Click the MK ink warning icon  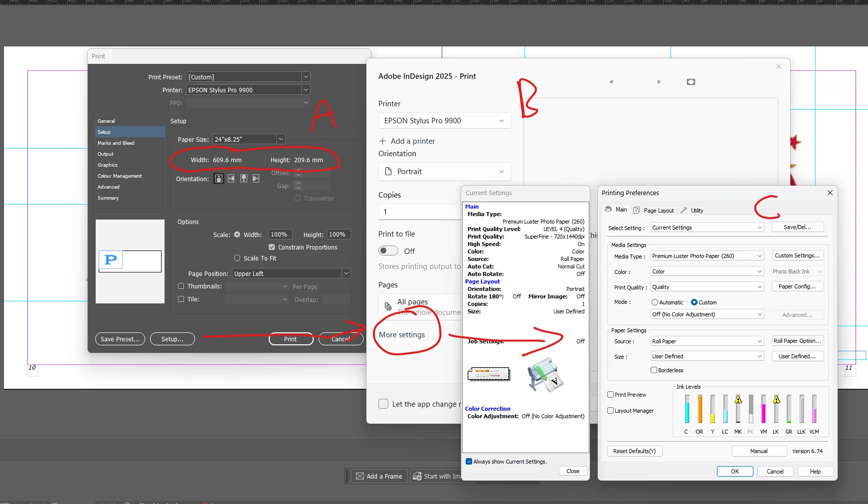point(738,400)
